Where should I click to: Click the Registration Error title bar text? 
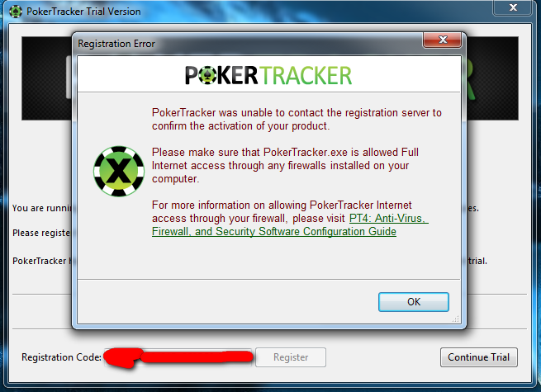pyautogui.click(x=116, y=44)
